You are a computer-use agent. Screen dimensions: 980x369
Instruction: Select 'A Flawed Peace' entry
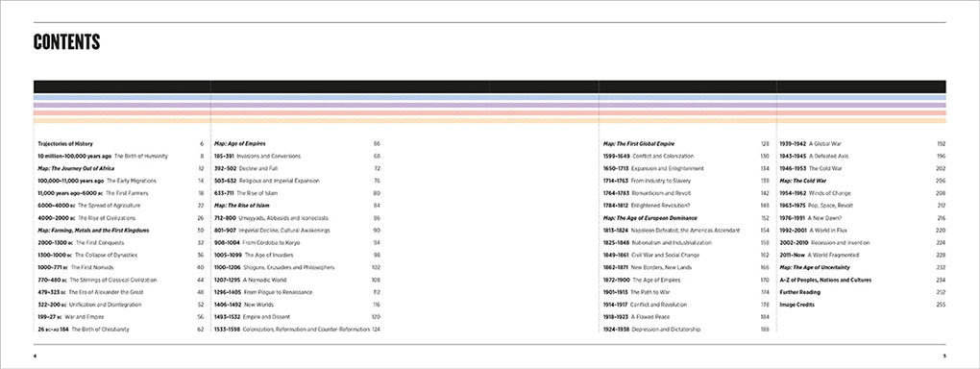[650, 317]
